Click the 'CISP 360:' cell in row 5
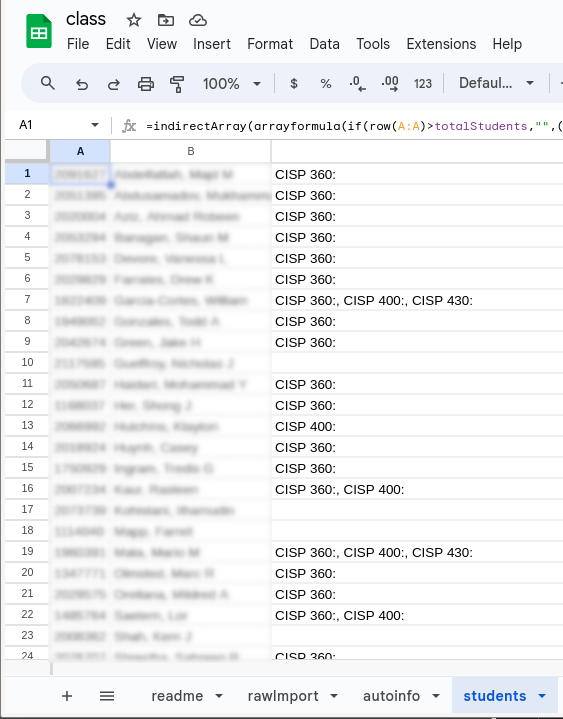The height and width of the screenshot is (719, 563). pos(417,258)
